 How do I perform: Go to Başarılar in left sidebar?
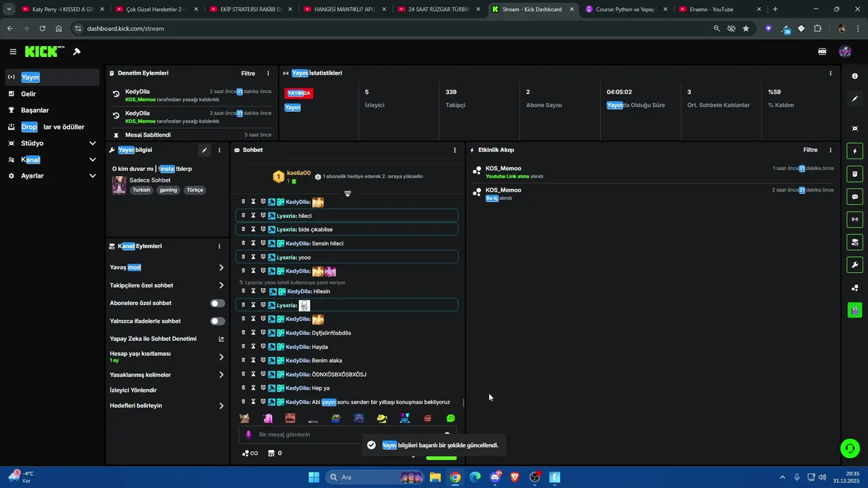[x=53, y=110]
